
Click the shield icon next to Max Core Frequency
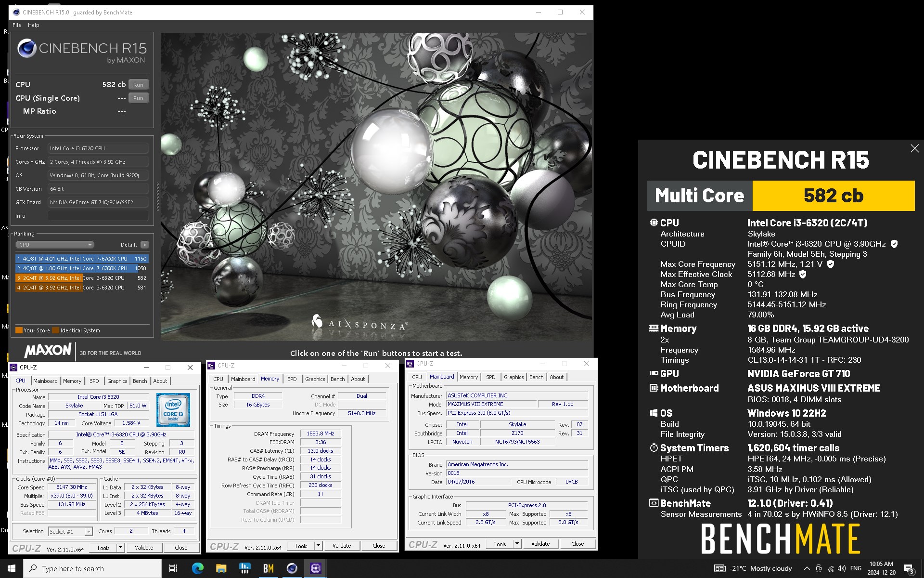click(x=831, y=264)
